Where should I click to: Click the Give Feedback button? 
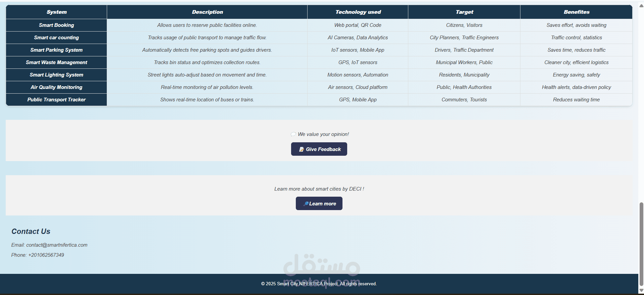click(319, 149)
